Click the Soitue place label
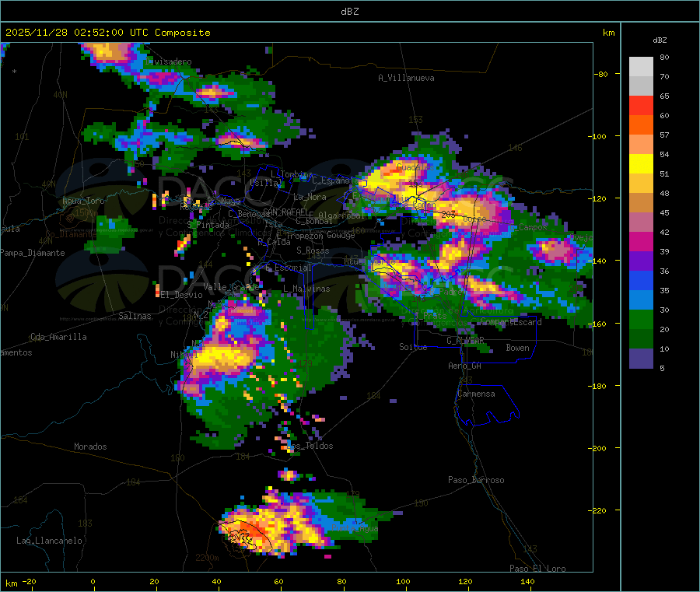700x592 pixels. tap(413, 347)
